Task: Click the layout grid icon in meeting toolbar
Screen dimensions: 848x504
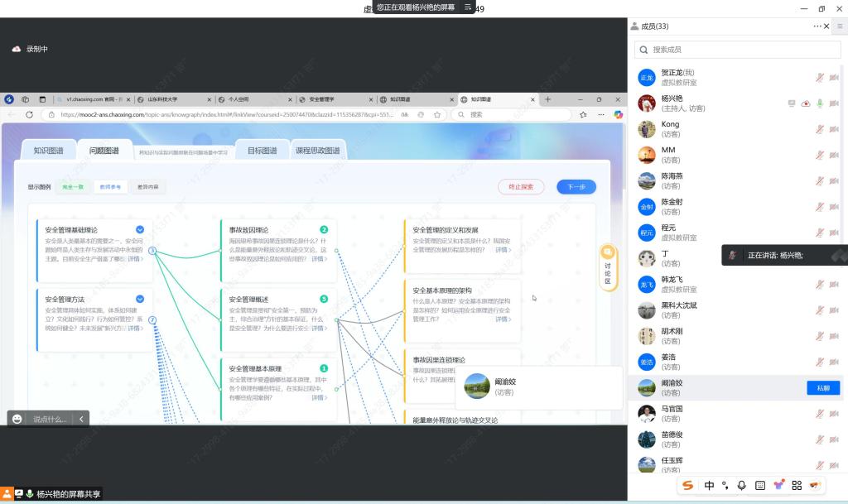Action: click(797, 486)
